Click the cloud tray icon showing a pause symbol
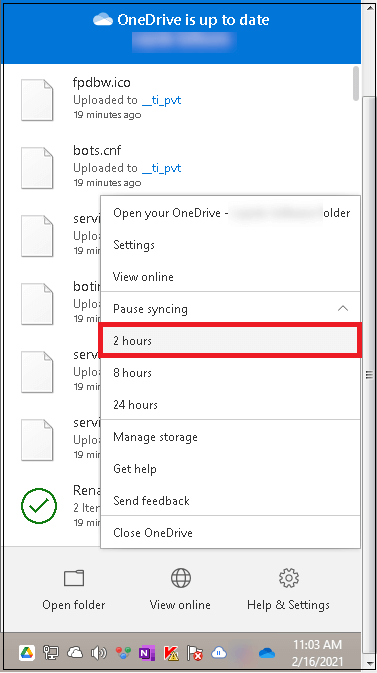 pyautogui.click(x=219, y=653)
